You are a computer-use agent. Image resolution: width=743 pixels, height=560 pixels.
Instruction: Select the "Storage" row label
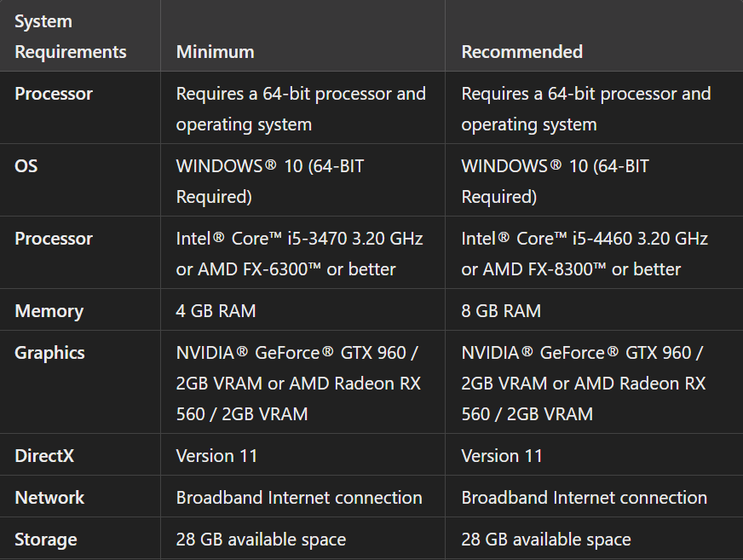pos(46,540)
